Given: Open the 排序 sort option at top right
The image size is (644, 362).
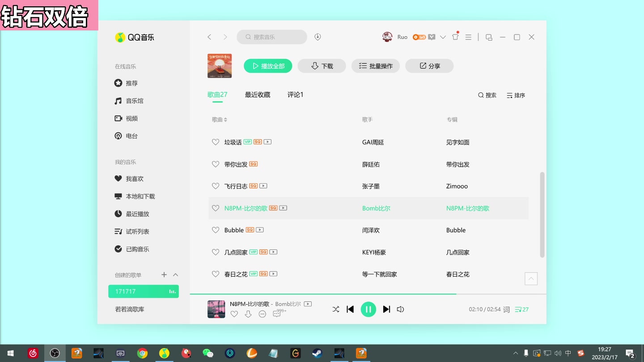Looking at the screenshot, I should tap(516, 95).
